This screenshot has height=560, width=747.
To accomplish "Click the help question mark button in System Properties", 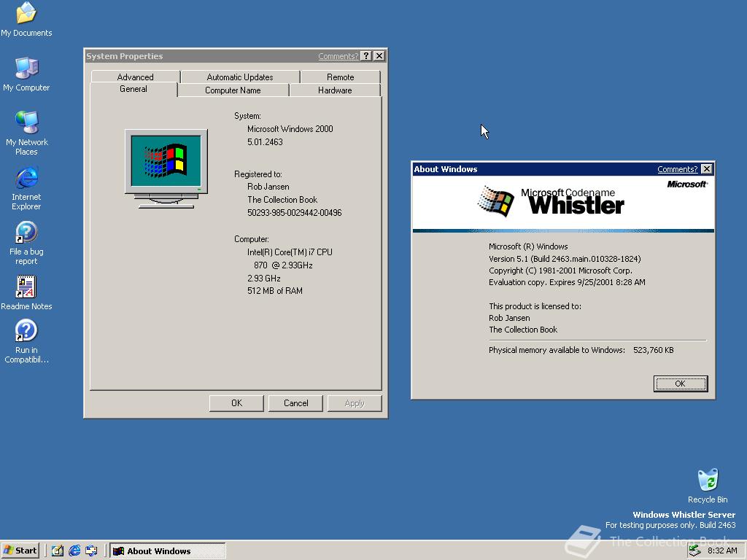I will click(x=366, y=55).
